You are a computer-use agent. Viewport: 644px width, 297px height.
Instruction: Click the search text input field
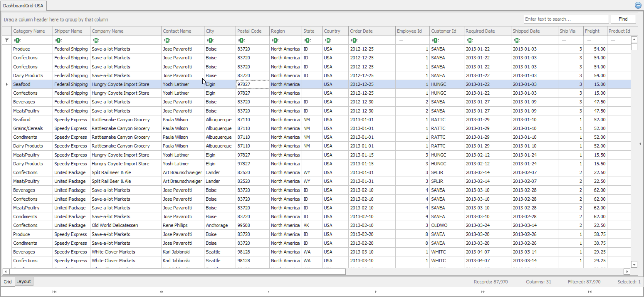click(566, 19)
